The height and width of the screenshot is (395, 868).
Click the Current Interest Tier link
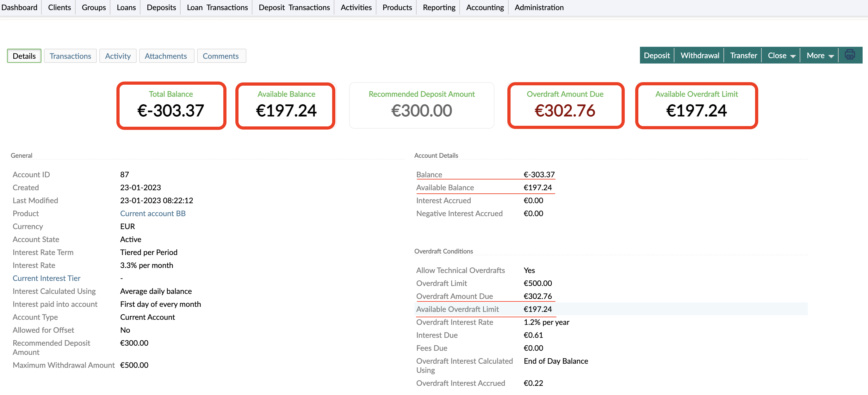(x=46, y=278)
